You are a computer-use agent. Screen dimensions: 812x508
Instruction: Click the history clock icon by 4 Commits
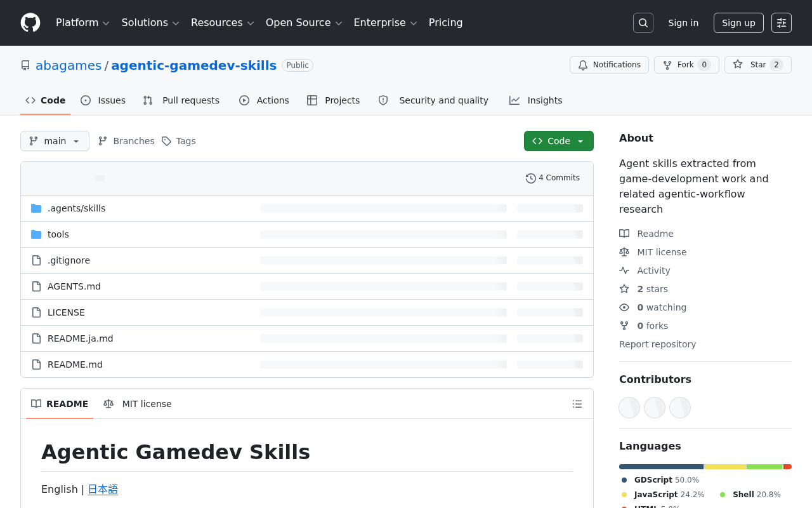click(x=531, y=178)
